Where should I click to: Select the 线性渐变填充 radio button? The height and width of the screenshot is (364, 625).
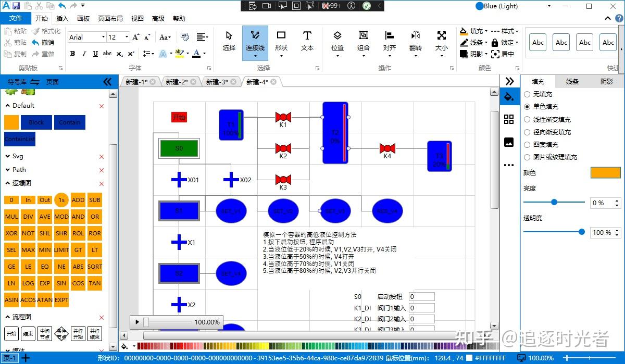pos(527,119)
